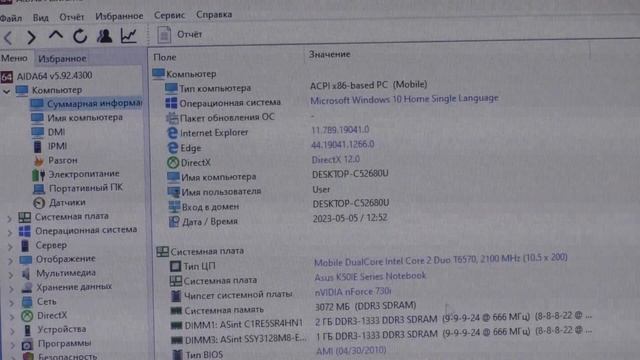Go back with the left arrow toolbar button

(x=8, y=38)
